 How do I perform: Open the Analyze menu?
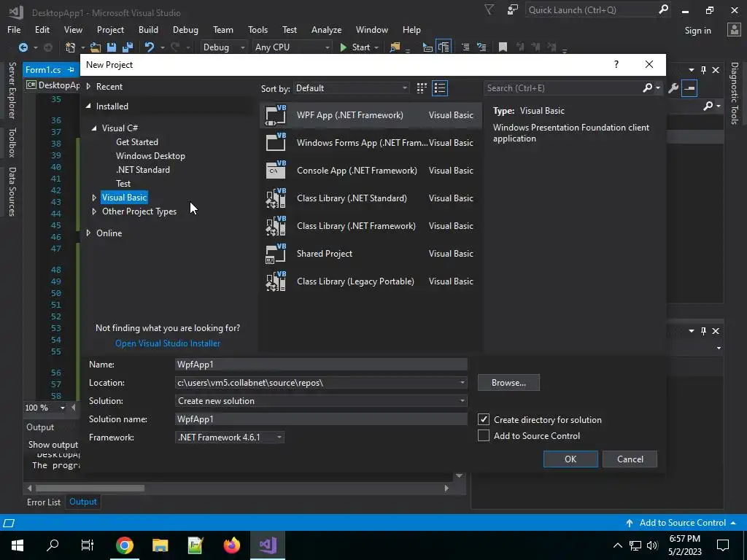point(326,29)
